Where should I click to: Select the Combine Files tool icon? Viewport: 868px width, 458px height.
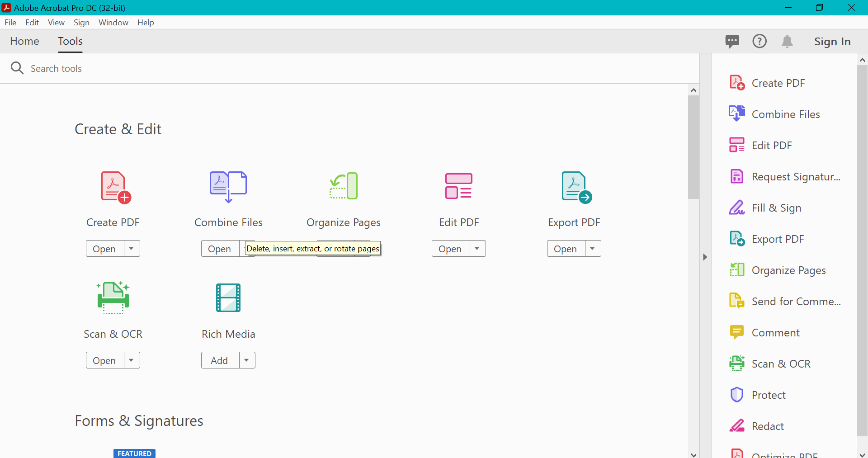[x=228, y=187]
